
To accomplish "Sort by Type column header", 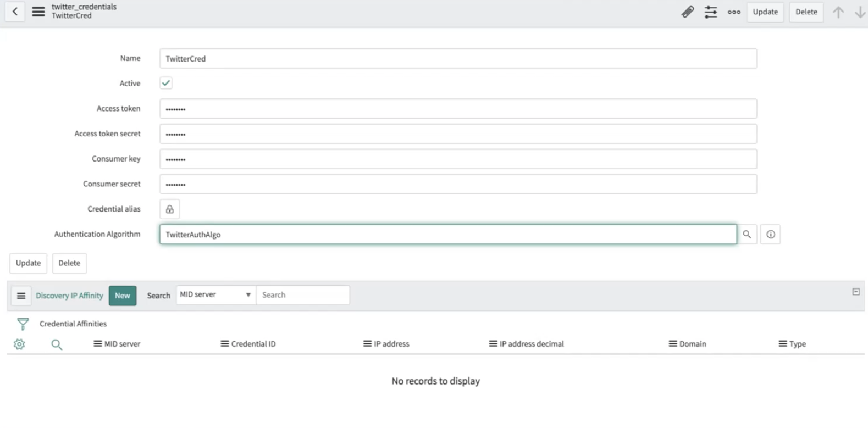I will 798,344.
